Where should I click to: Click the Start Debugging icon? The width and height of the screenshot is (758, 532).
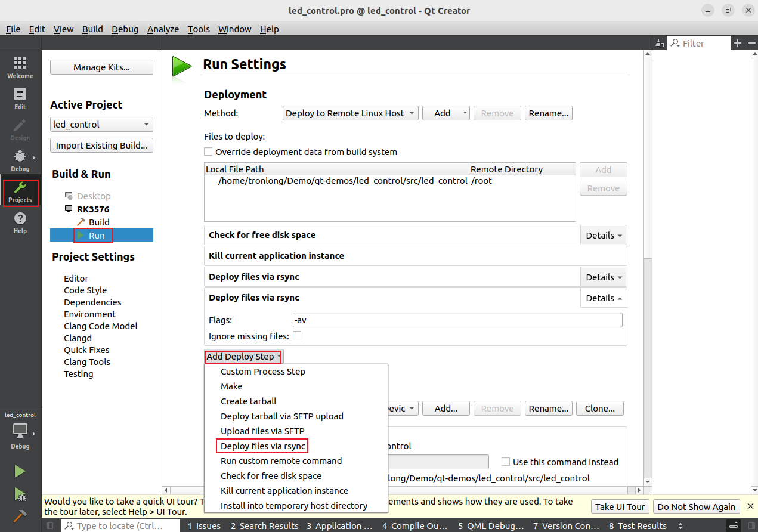tap(20, 494)
